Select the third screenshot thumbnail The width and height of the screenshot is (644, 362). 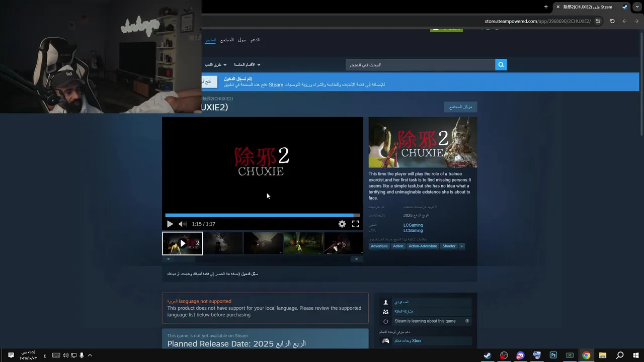coord(263,243)
